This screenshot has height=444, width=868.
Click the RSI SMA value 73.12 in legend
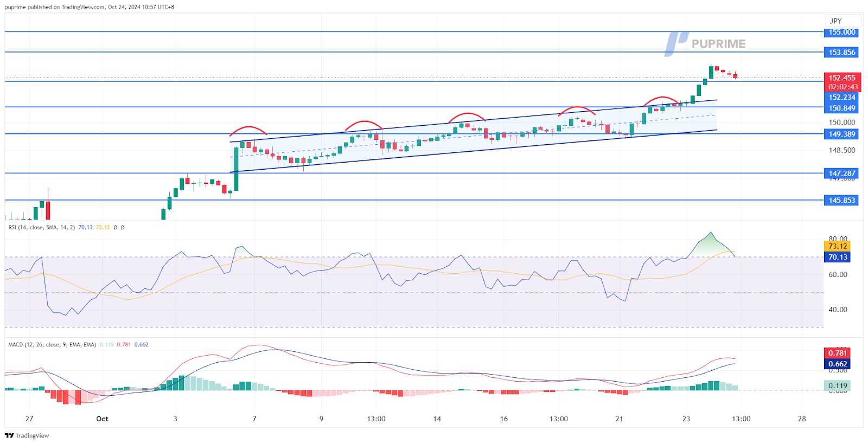(103, 228)
